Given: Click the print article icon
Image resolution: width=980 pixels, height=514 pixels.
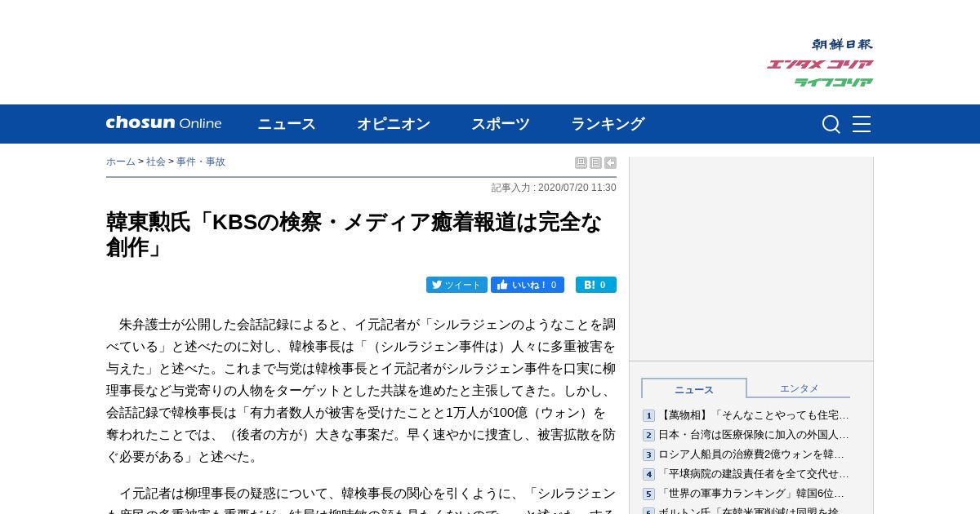Looking at the screenshot, I should [x=581, y=162].
